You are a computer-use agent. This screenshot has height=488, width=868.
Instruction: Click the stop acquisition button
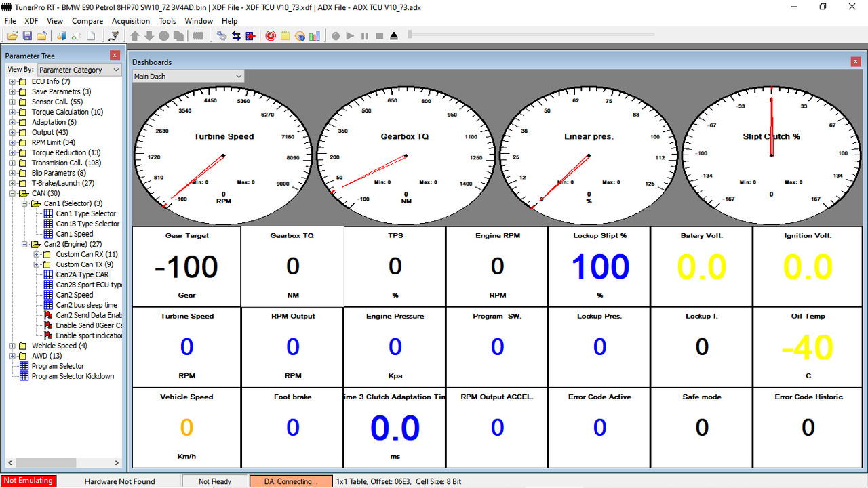(379, 36)
